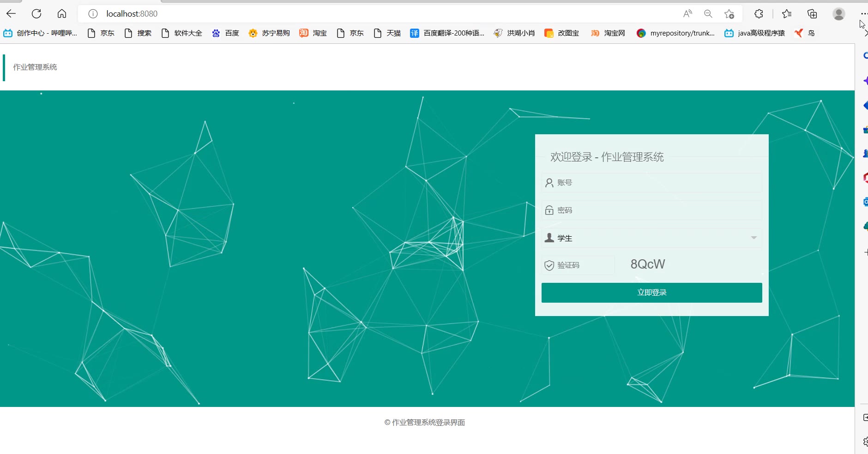Viewport: 868px width, 454px height.
Task: Click the 账号 account input field
Action: click(652, 183)
